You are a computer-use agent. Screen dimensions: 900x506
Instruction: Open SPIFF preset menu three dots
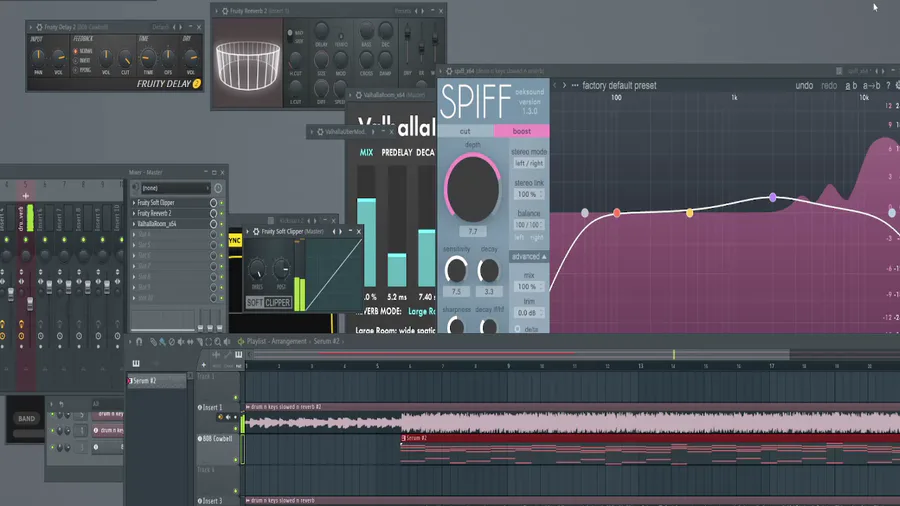pyautogui.click(x=575, y=85)
